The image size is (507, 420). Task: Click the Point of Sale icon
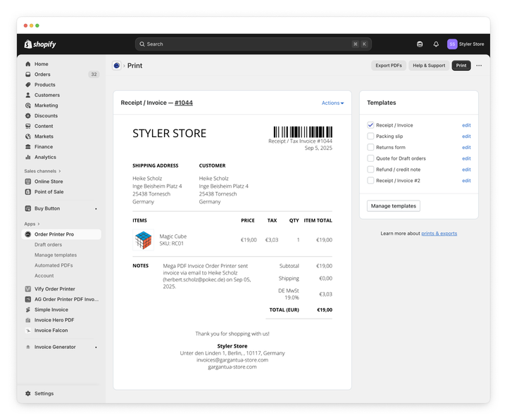(x=28, y=192)
